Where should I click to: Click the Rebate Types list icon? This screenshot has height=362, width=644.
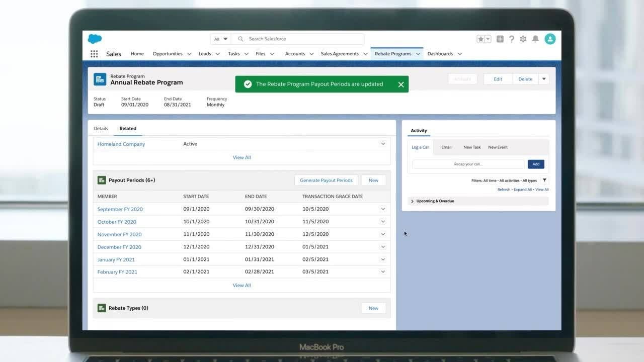point(102,308)
